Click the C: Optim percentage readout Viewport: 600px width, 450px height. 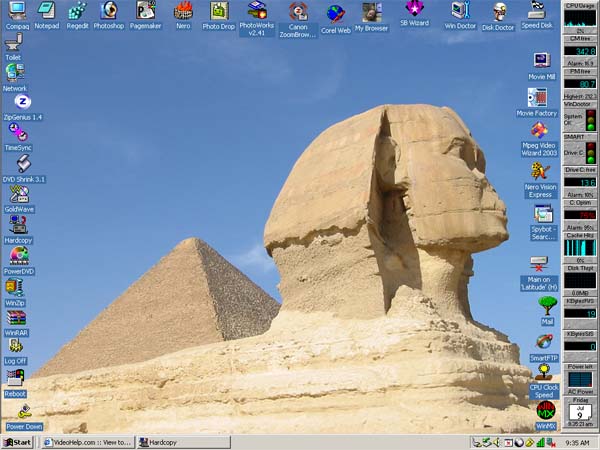(x=580, y=215)
